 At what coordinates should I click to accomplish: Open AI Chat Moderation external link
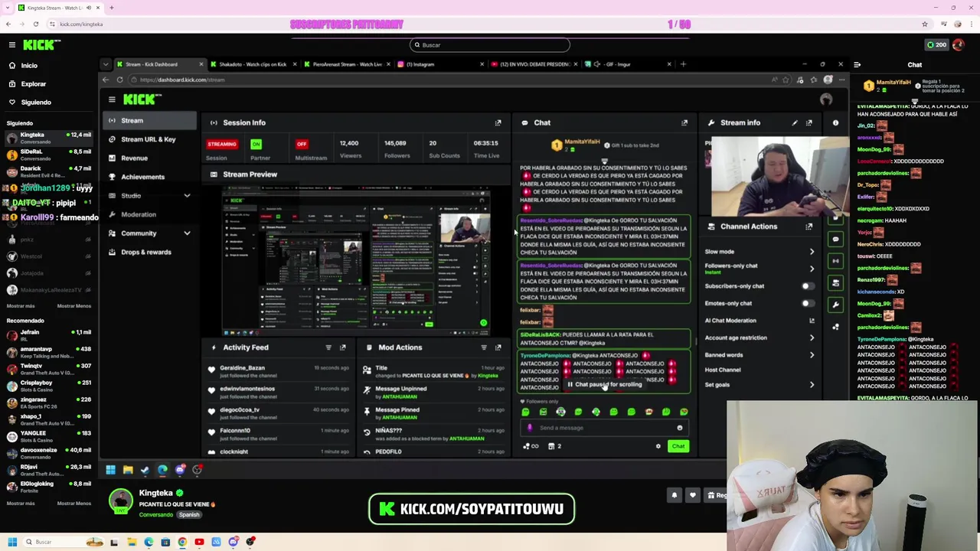812,321
